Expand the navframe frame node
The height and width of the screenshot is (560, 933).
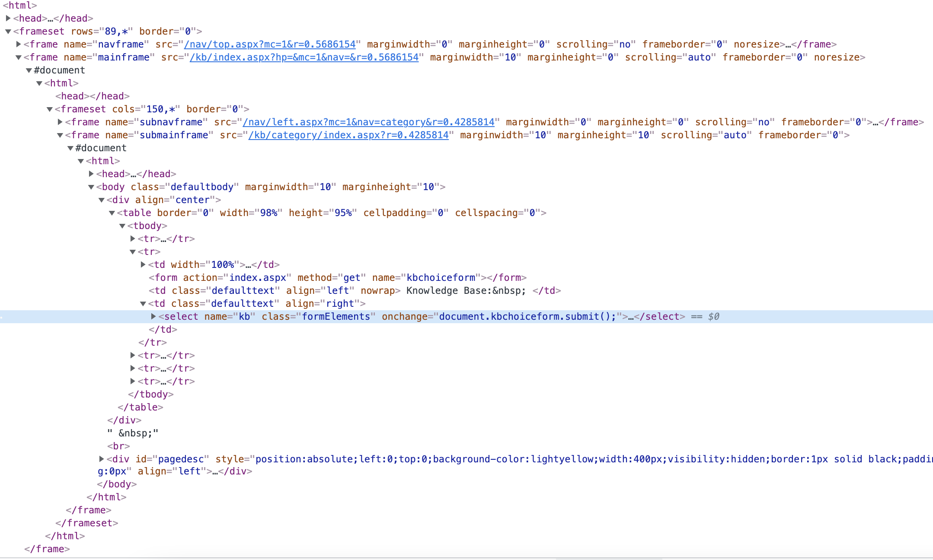18,44
